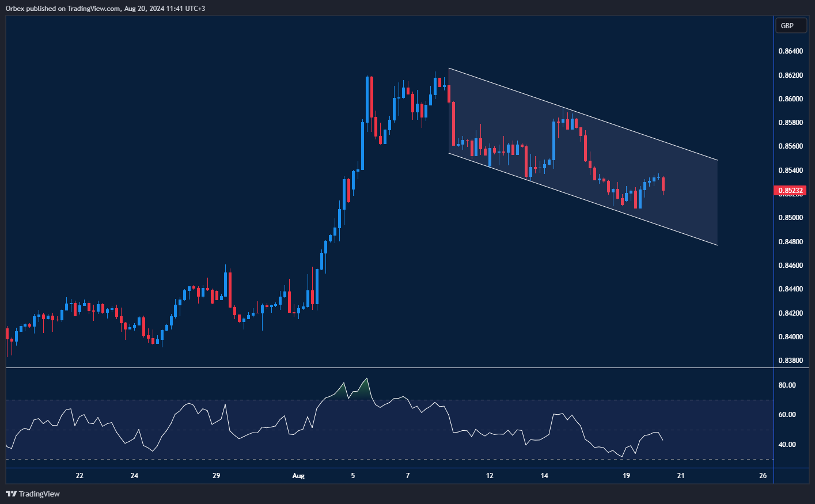Click the Aug label on the time axis
The height and width of the screenshot is (504, 815).
298,476
